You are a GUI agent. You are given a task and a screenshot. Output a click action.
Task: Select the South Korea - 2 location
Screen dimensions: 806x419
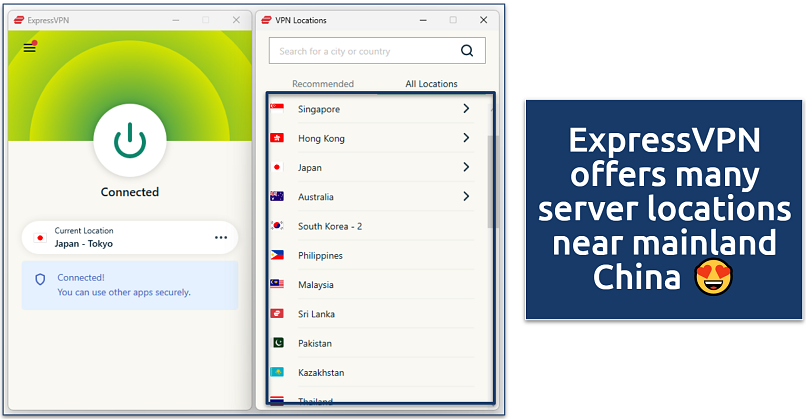pos(330,226)
